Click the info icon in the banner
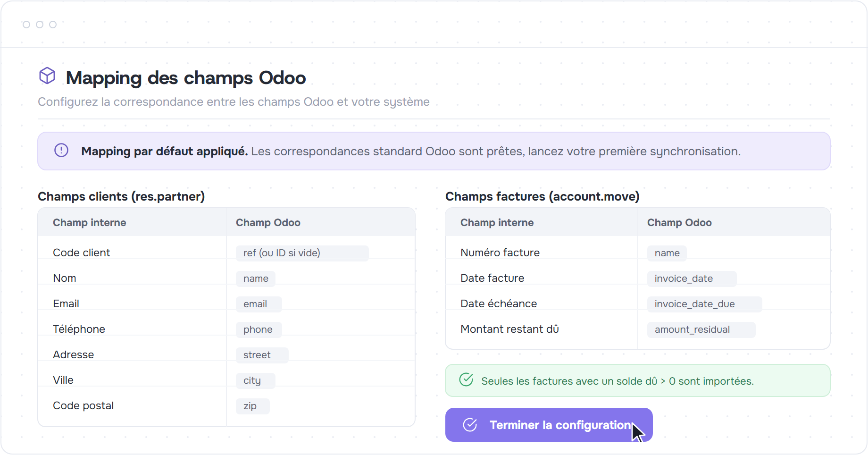868x455 pixels. coord(61,150)
